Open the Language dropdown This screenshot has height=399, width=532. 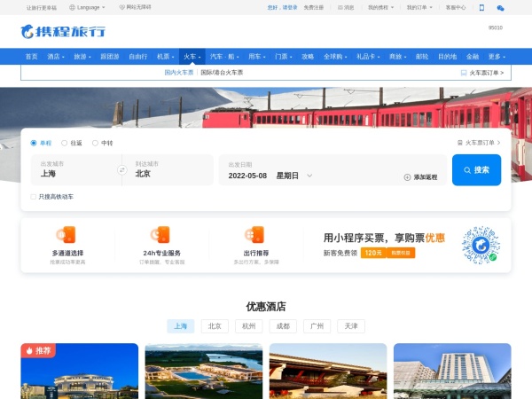click(85, 7)
